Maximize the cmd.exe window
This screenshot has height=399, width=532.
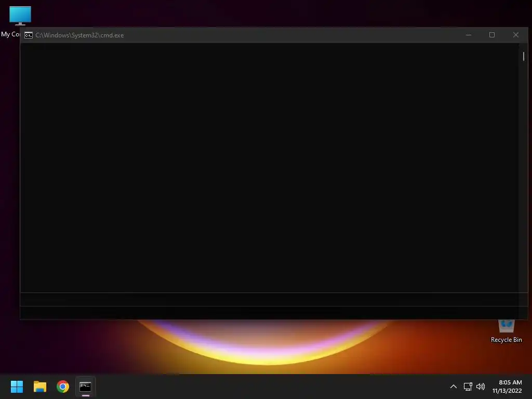pyautogui.click(x=492, y=35)
